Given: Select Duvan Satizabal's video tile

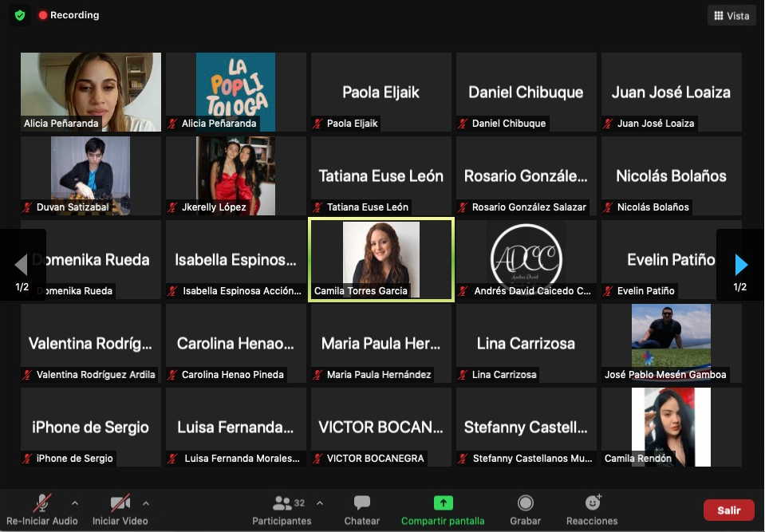Looking at the screenshot, I should point(90,175).
